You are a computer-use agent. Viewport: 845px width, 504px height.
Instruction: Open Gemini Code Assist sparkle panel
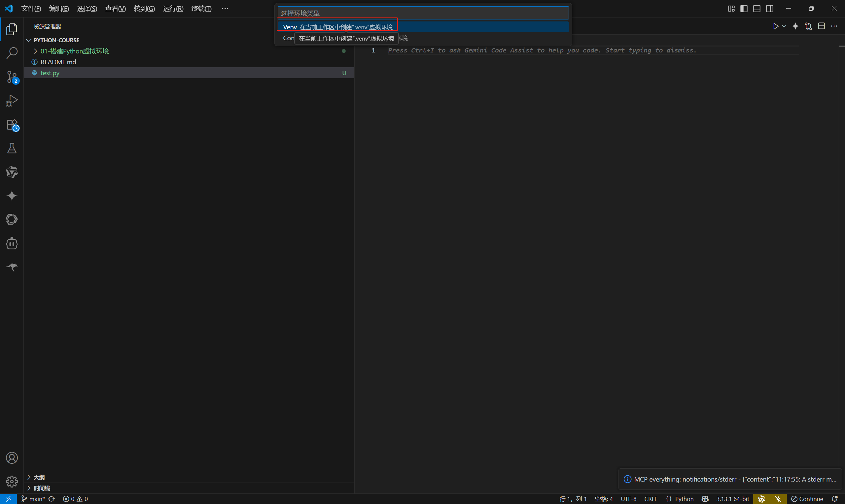12,196
